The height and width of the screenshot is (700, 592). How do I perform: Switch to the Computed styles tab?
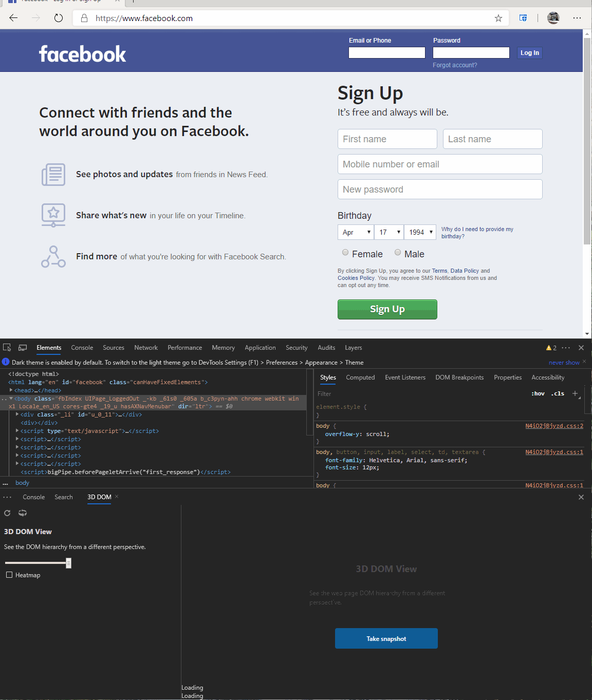(x=360, y=377)
